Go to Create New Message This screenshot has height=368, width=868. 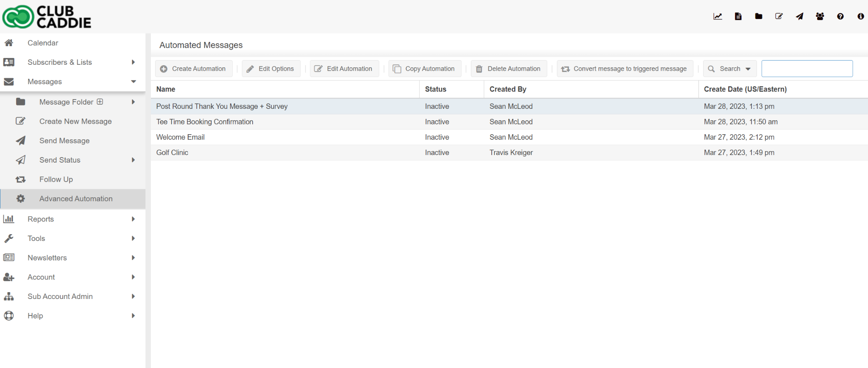(x=75, y=122)
